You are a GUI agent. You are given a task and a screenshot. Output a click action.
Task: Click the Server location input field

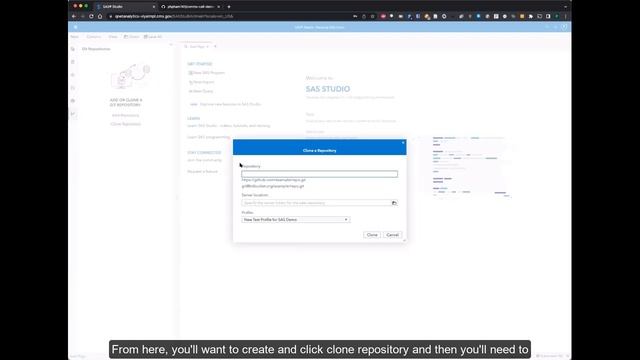tap(316, 203)
